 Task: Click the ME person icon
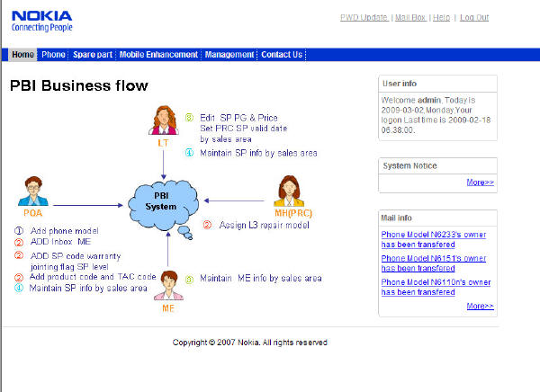click(167, 285)
